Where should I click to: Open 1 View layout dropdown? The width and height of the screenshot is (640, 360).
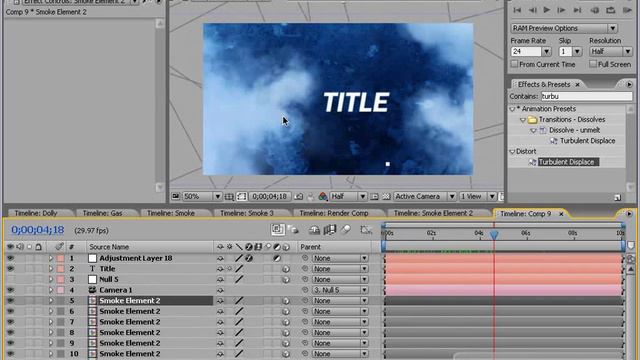click(477, 197)
